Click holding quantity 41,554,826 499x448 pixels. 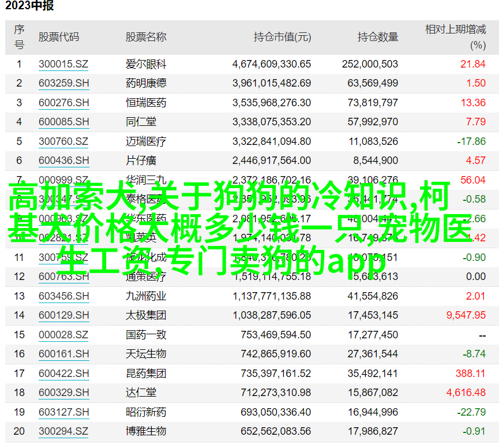tap(373, 296)
